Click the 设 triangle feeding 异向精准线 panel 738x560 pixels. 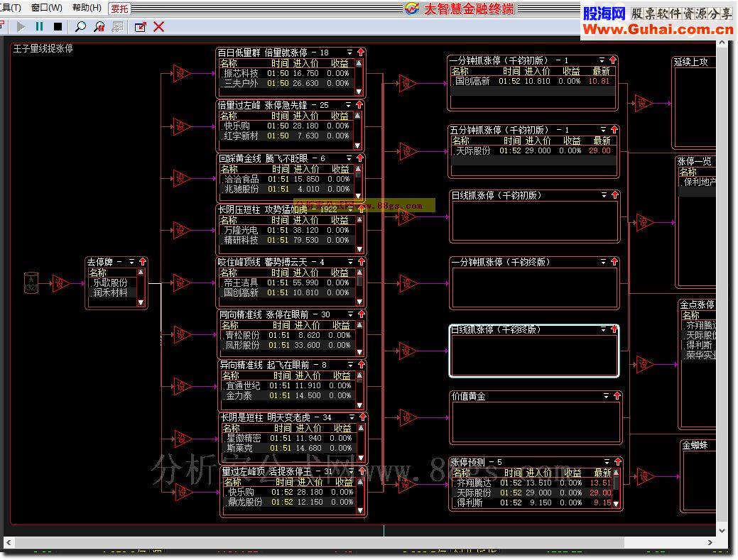tap(182, 387)
